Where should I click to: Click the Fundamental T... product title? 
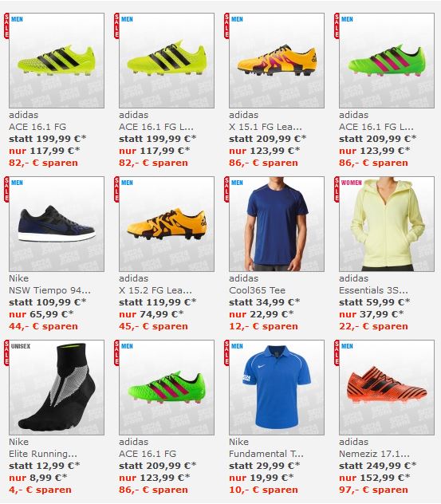(x=266, y=454)
